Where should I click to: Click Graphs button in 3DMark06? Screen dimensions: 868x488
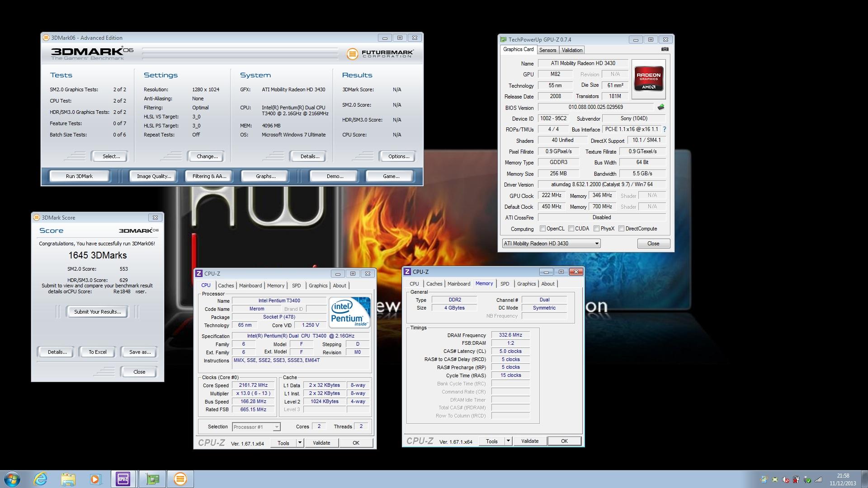pos(265,176)
